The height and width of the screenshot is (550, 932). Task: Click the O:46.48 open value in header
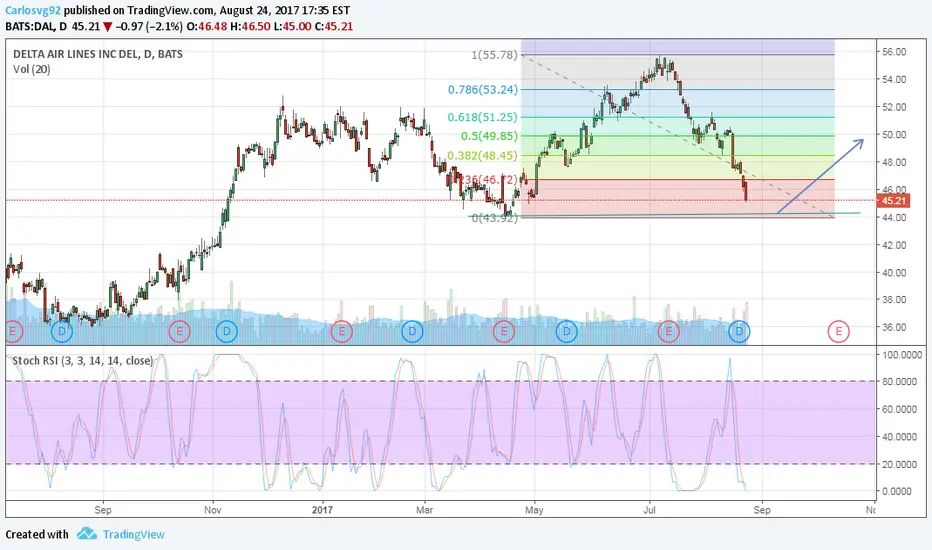(207, 26)
